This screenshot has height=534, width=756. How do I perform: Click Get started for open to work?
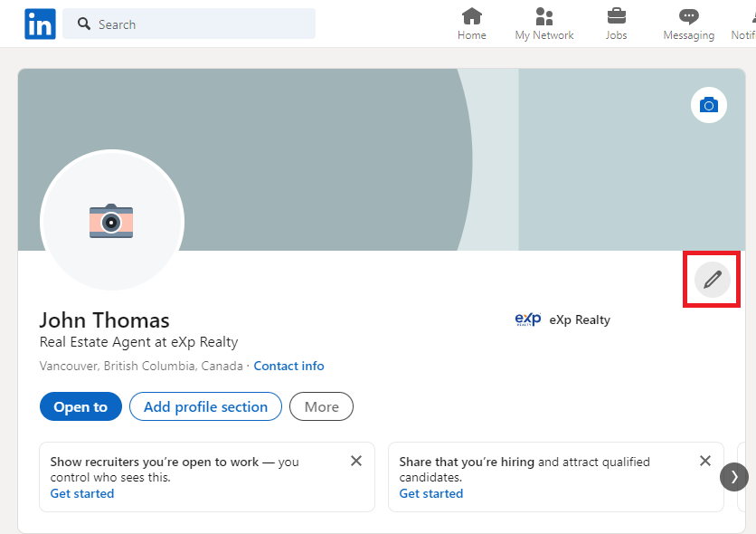[x=82, y=494]
